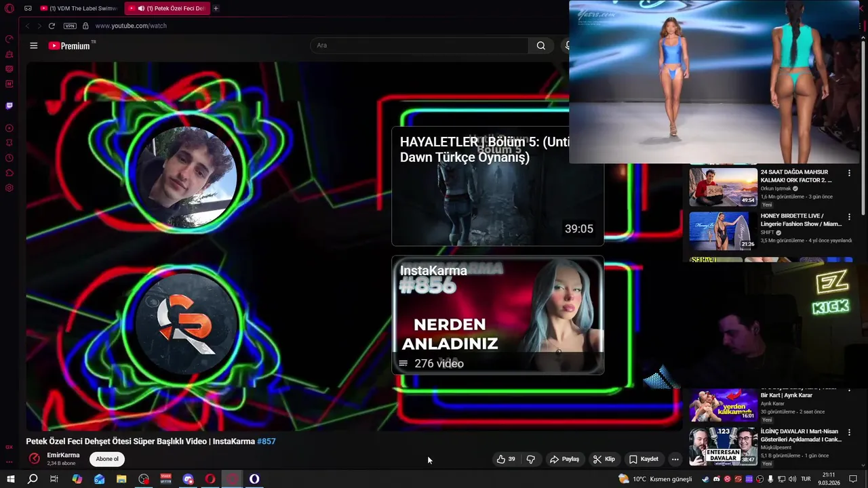This screenshot has width=868, height=488.
Task: Open options menu for HONEY BIRDETTE video
Action: pyautogui.click(x=849, y=217)
